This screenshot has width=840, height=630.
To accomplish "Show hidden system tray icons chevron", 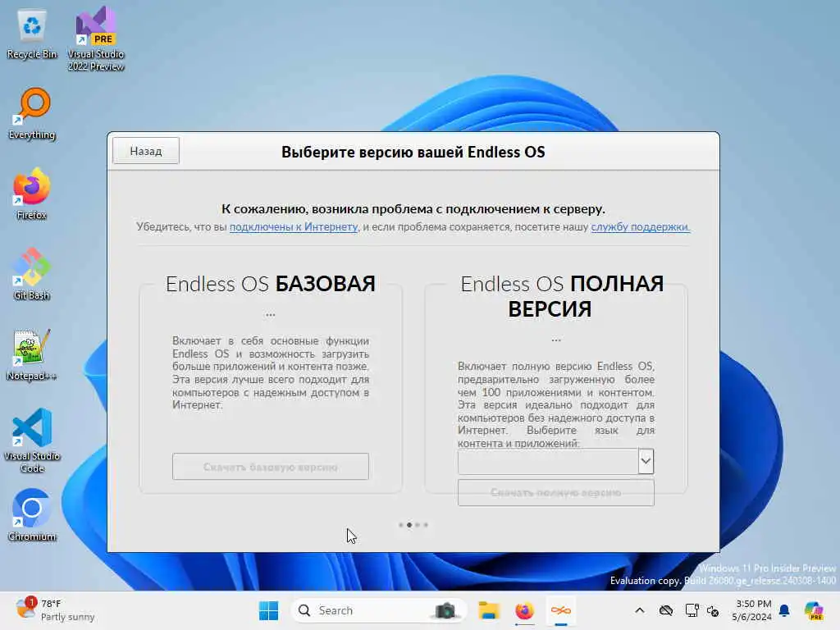I will tap(640, 610).
